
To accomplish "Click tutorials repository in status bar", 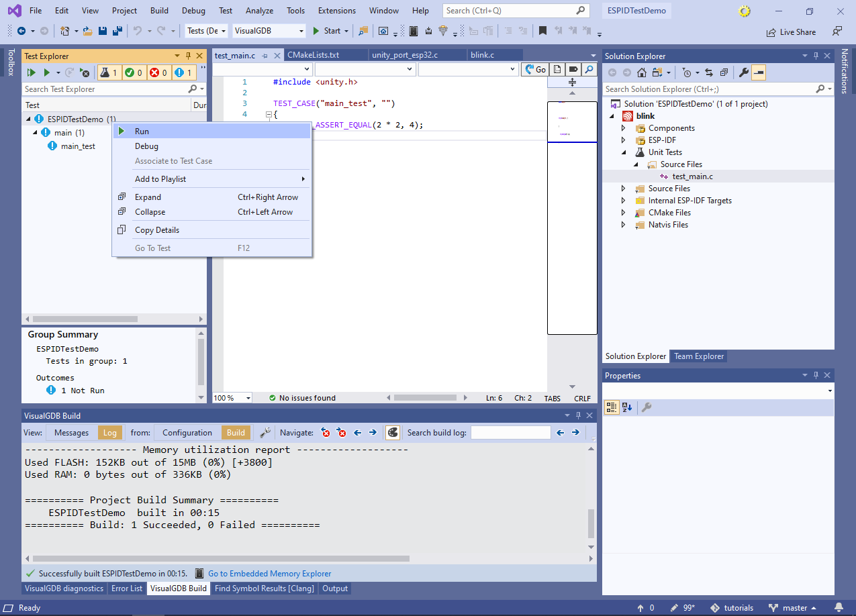I will 732,608.
